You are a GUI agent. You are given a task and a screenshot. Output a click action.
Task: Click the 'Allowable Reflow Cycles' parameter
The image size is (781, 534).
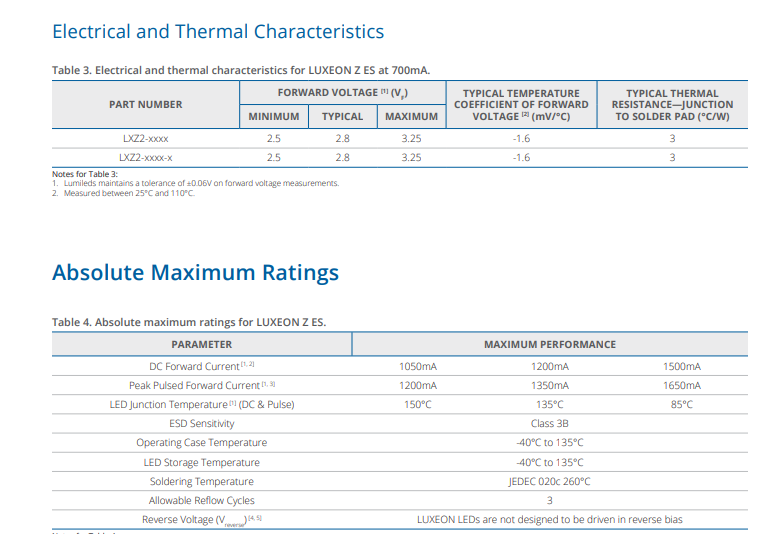tap(202, 500)
